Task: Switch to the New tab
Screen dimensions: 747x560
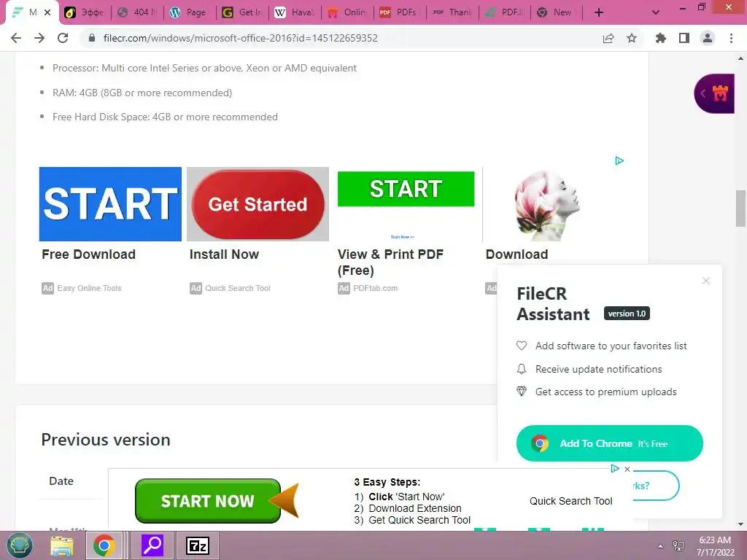Action: pos(557,12)
